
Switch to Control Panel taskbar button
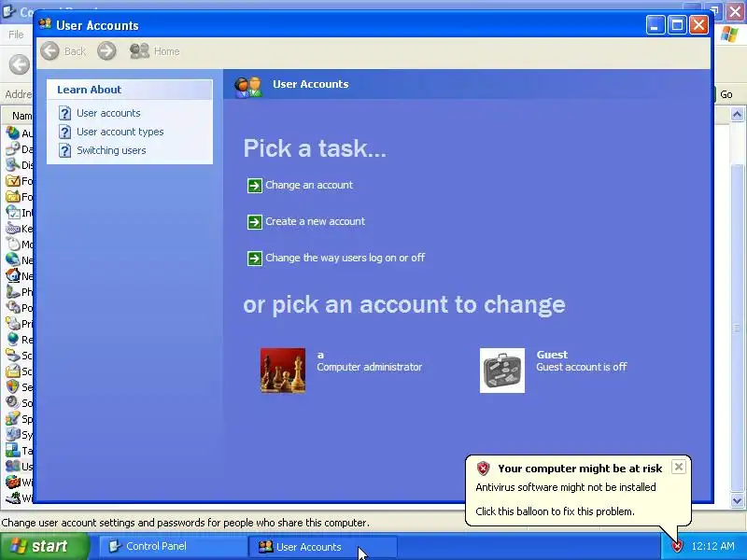(172, 546)
